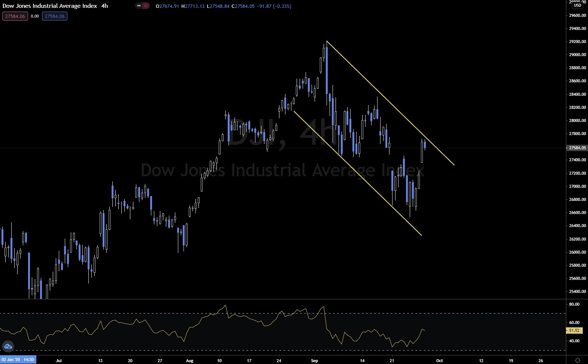Viewport: 588px width, 364px height.
Task: Click the 10 date label on time axis
Action: pos(219,361)
